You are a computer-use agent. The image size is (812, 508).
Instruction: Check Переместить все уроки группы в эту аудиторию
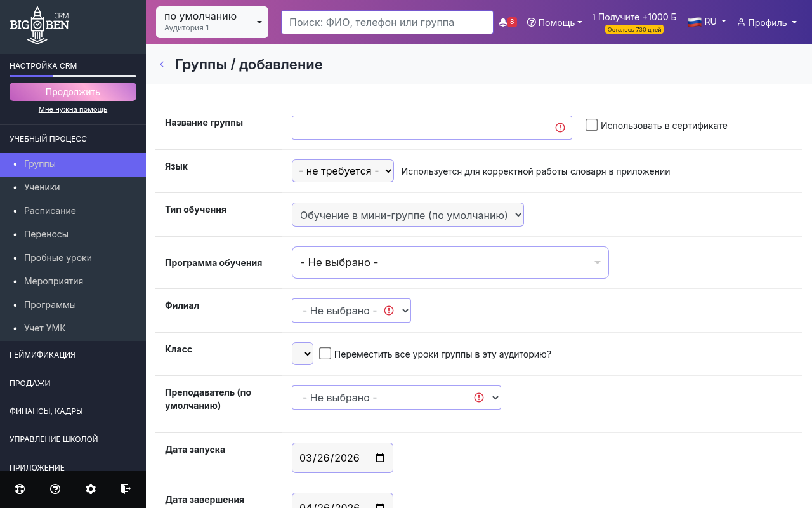[x=325, y=353]
